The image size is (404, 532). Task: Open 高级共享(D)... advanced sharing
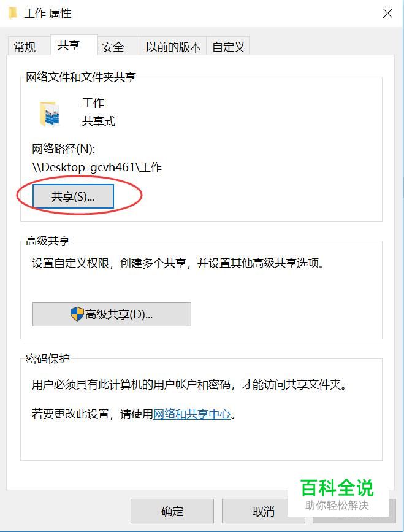[112, 314]
